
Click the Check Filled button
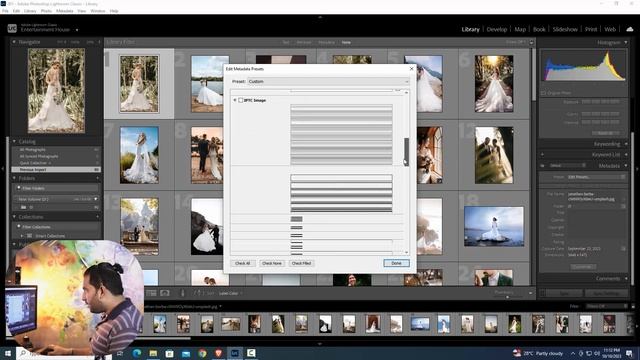point(301,263)
